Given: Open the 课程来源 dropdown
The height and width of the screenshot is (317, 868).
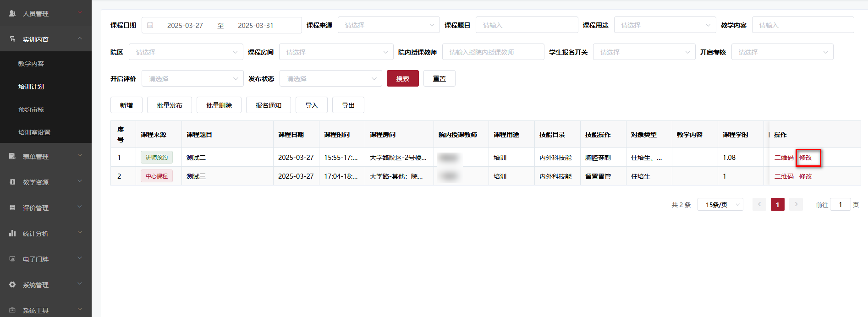Looking at the screenshot, I should click(x=389, y=25).
